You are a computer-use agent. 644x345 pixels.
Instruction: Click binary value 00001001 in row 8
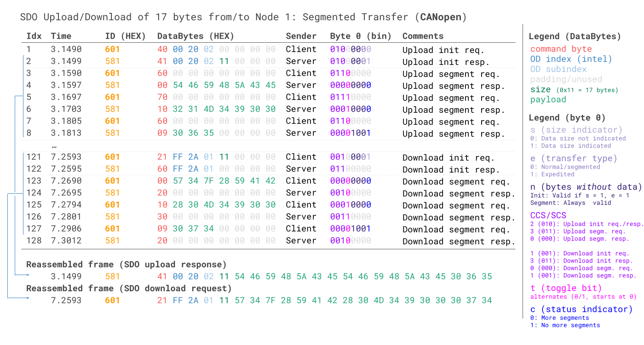351,133
